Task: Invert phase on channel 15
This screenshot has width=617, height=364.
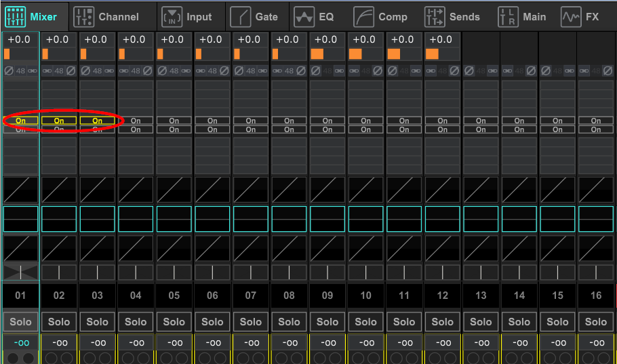Action: pos(546,70)
